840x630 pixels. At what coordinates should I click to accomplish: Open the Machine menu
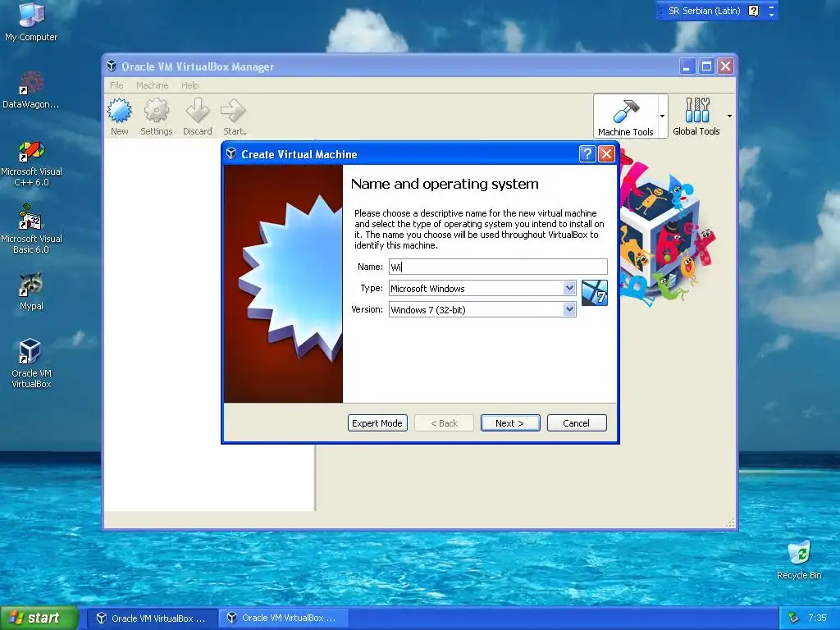click(152, 85)
